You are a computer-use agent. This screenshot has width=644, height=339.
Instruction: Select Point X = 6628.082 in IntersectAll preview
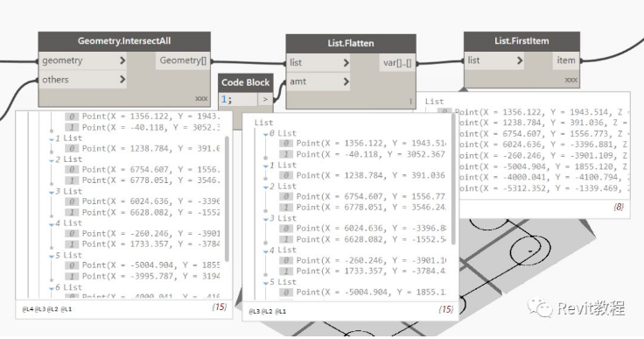click(x=151, y=212)
